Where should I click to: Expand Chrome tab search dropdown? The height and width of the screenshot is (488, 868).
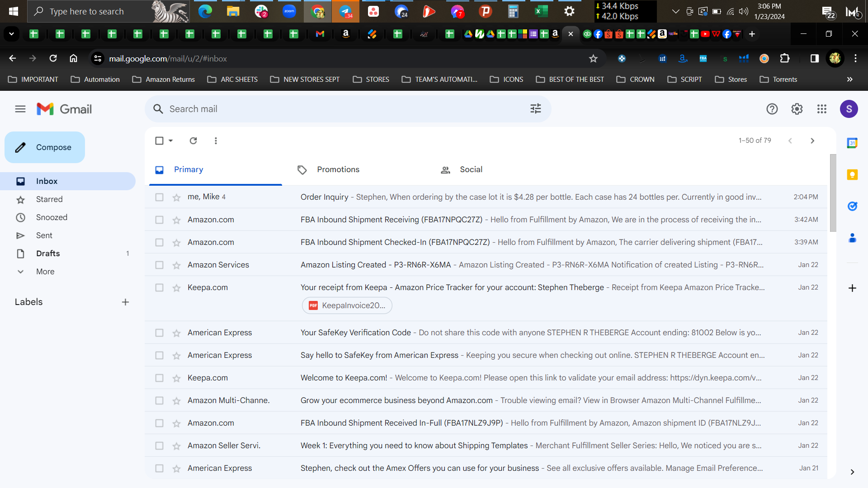[x=11, y=34]
